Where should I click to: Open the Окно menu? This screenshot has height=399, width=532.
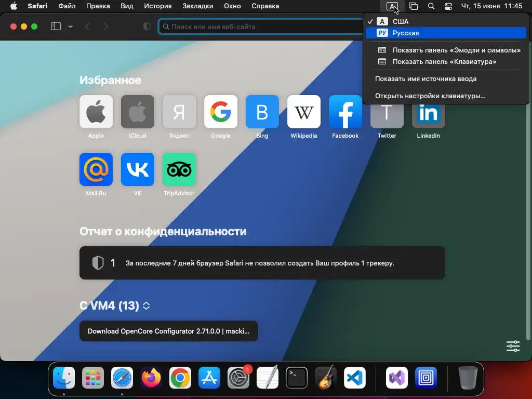click(232, 6)
